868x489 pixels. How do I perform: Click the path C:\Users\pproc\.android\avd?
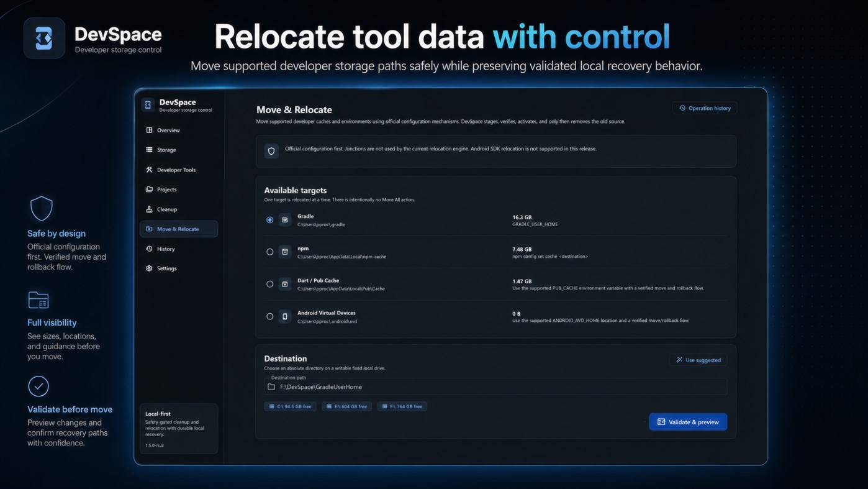point(327,321)
